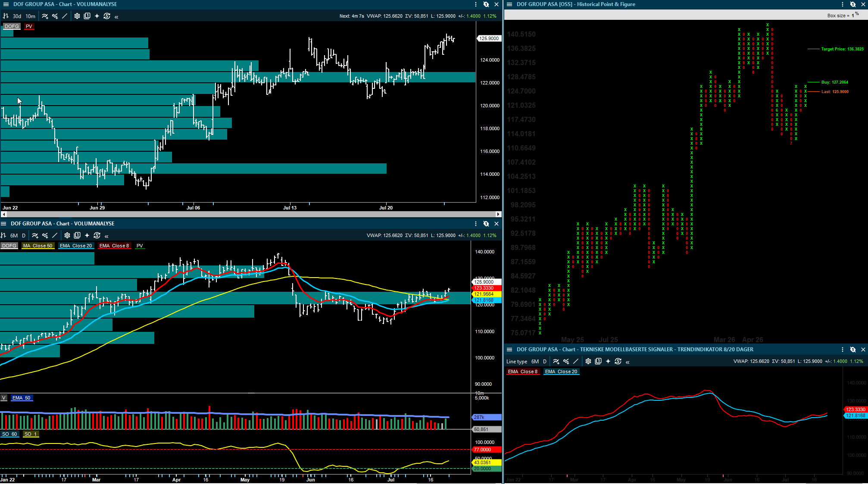This screenshot has width=868, height=484.
Task: Open D interval dropdown in VOLUMANALYSE chart
Action: (24, 235)
